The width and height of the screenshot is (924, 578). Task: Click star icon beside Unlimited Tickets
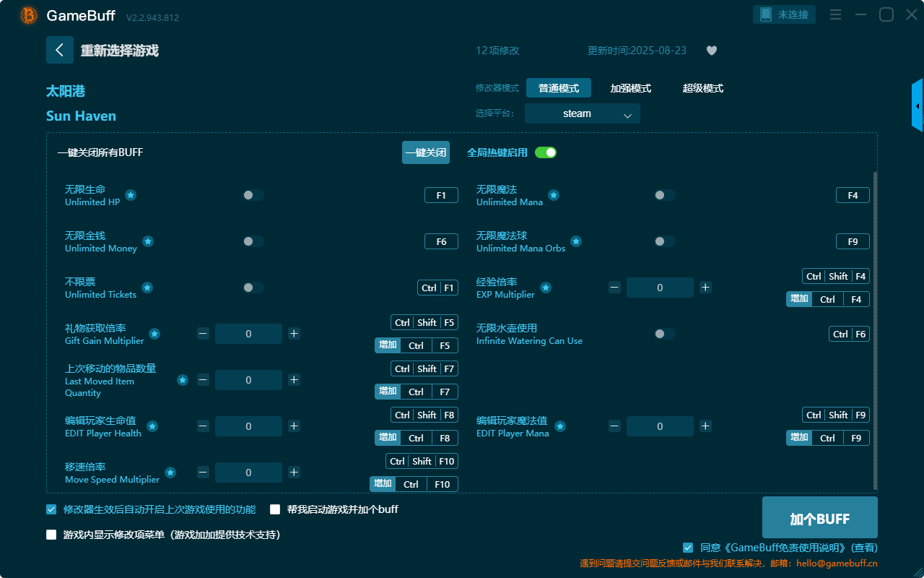point(147,288)
